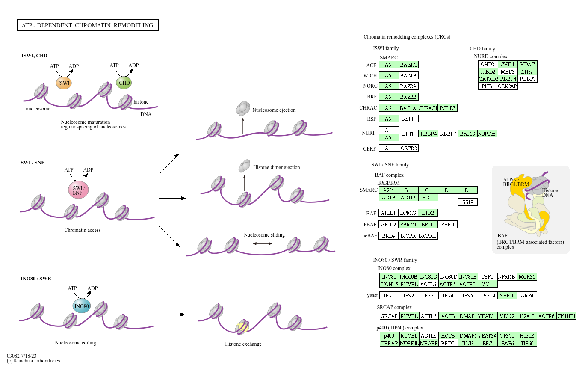588x365 pixels.
Task: Select the PHF6 gene box
Action: click(488, 86)
